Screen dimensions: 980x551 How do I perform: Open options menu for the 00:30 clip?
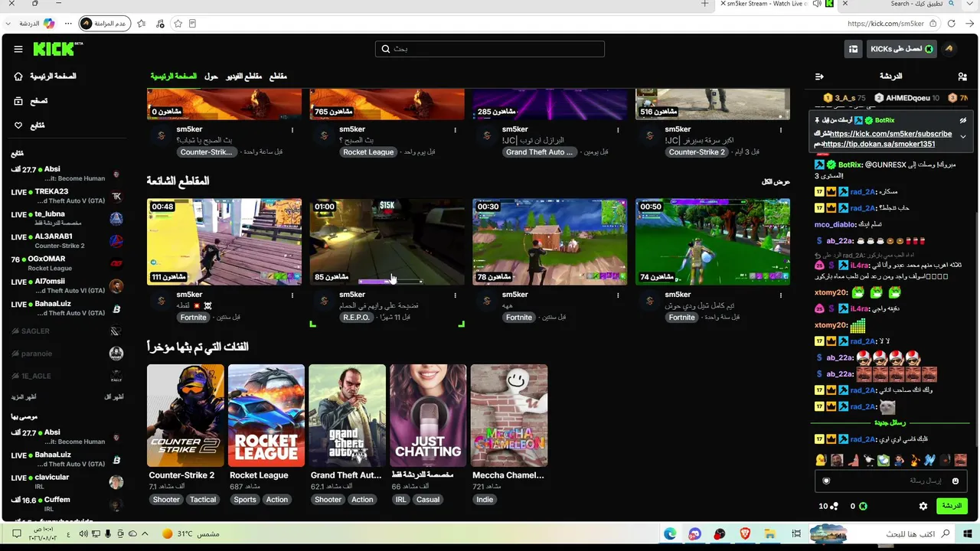click(618, 295)
